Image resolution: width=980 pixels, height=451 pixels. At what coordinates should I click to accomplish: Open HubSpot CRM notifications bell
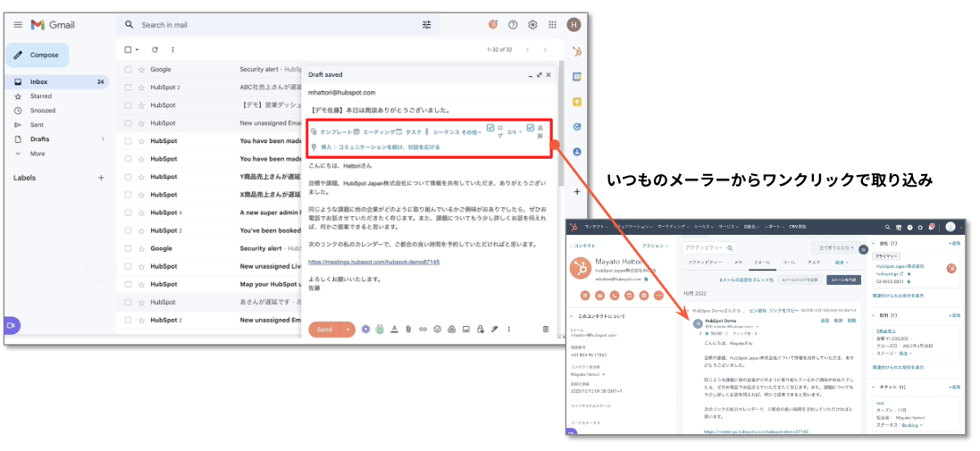tap(932, 228)
